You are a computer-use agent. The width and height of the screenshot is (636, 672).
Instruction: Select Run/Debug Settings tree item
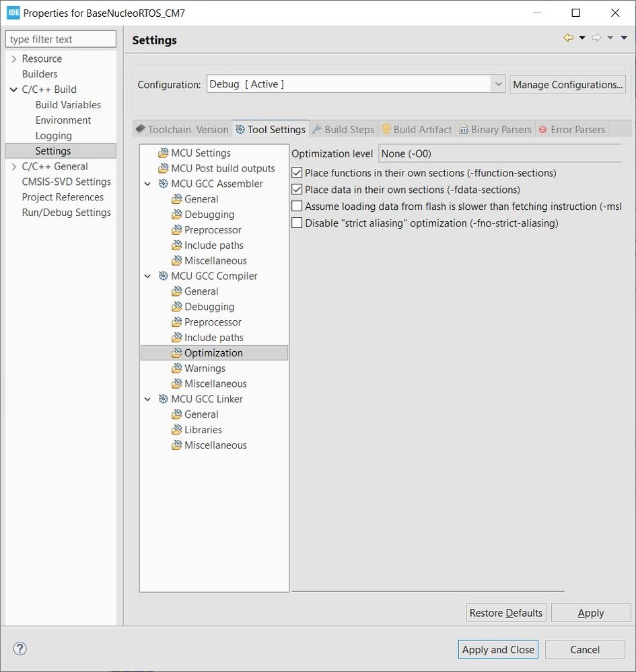pyautogui.click(x=66, y=213)
